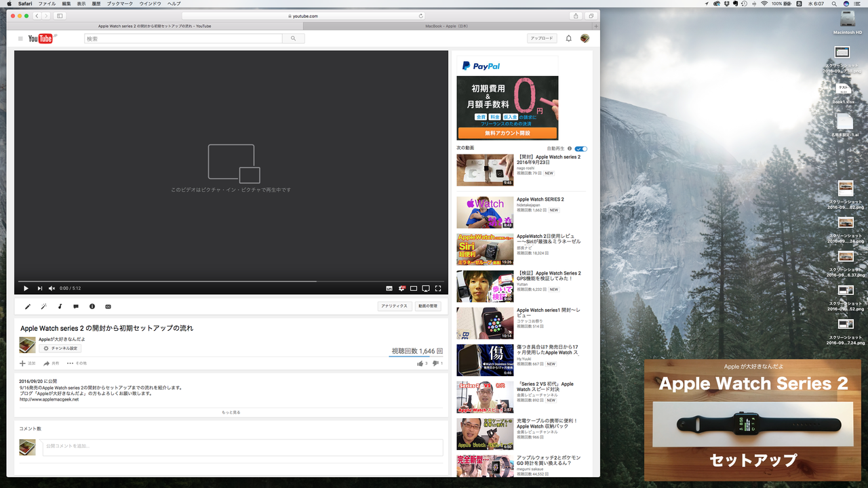868x488 pixels.
Task: Click the thumbs down dislike icon
Action: tap(435, 363)
